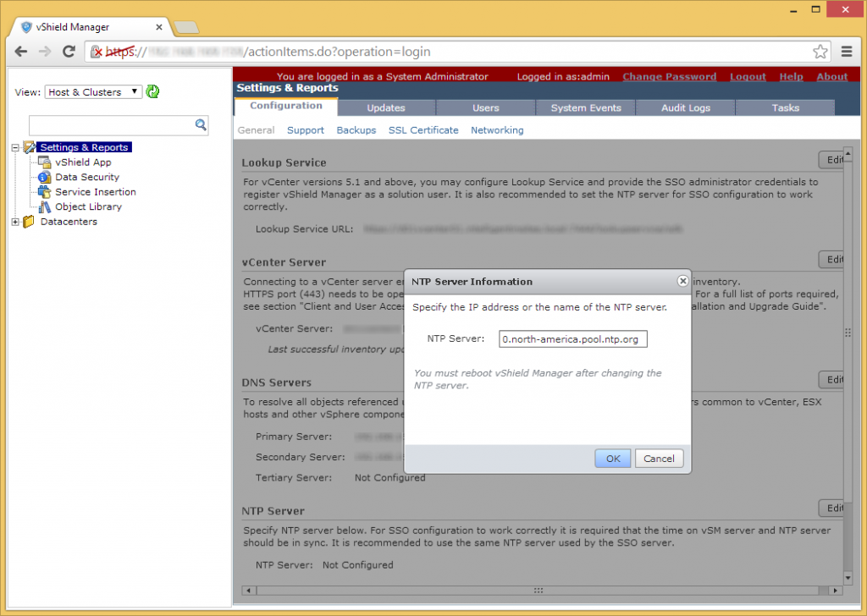Start a search with the magnifier icon
The image size is (867, 616).
pyautogui.click(x=201, y=124)
